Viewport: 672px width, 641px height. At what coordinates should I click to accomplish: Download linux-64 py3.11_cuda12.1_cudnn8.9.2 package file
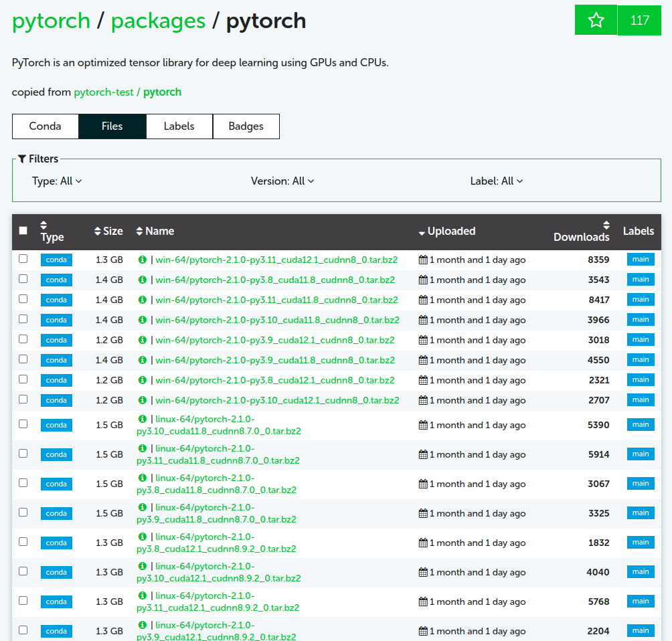[x=218, y=602]
